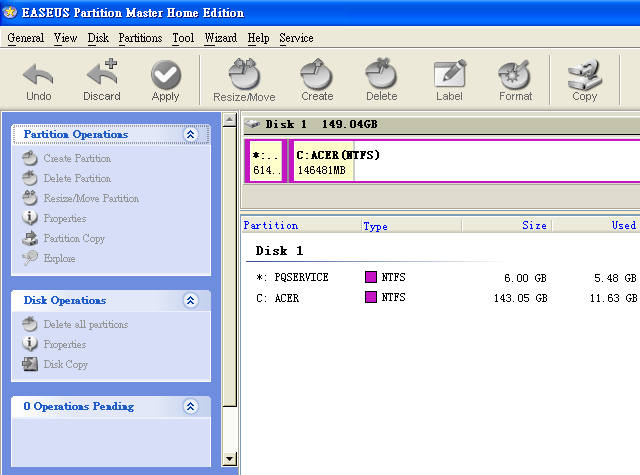The height and width of the screenshot is (475, 640).
Task: Click the Discard toolbar icon
Action: 102,73
